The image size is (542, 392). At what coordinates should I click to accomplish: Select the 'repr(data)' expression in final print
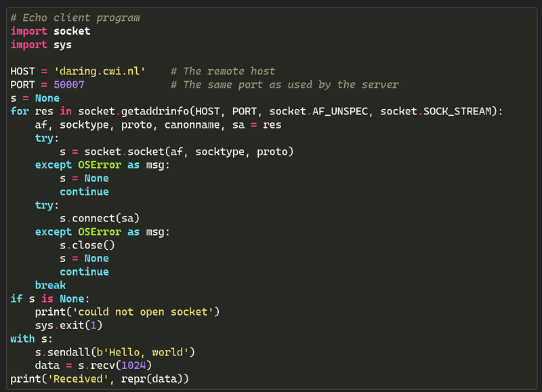pos(156,378)
